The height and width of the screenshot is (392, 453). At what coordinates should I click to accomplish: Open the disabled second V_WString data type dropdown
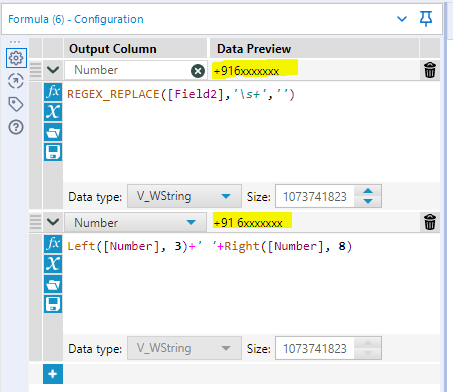click(184, 348)
